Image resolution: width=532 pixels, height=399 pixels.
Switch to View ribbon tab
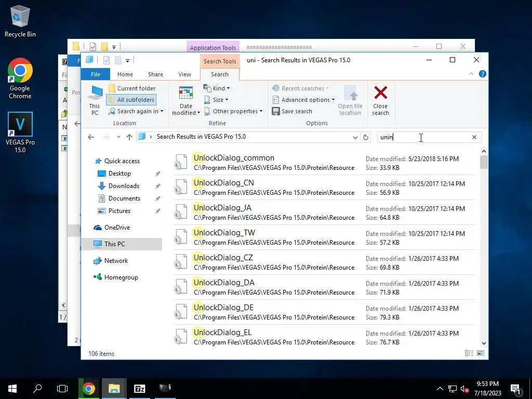184,74
